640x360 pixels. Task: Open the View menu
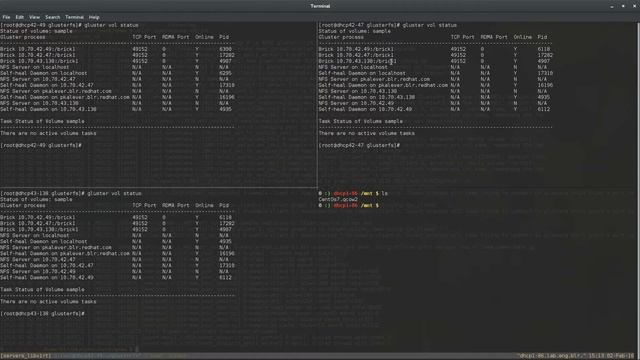(34, 17)
